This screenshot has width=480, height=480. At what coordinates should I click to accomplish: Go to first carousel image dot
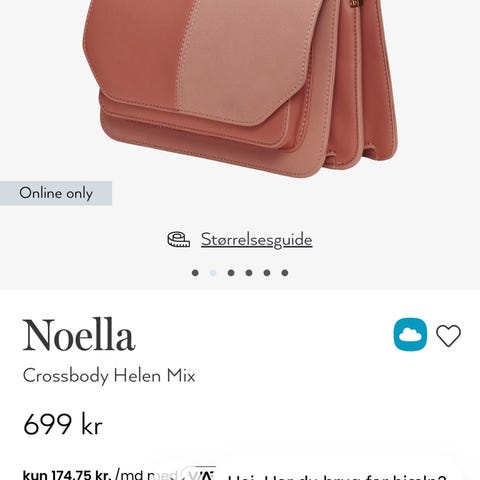[x=195, y=273]
